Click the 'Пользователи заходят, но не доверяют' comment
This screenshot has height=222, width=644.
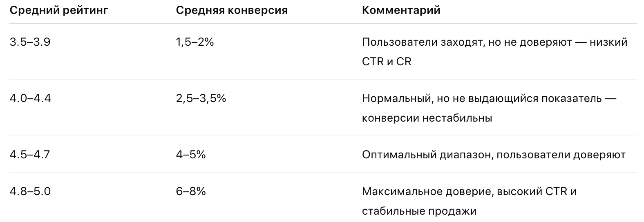point(466,42)
